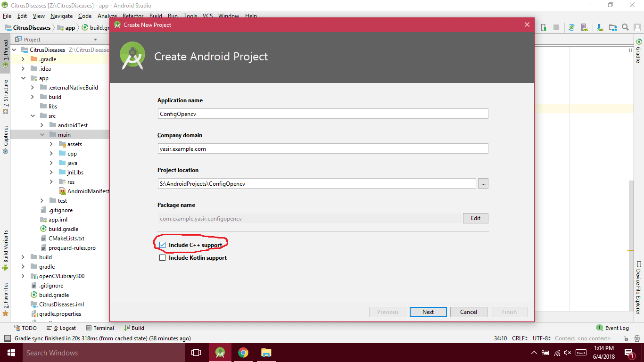
Task: Click the Application name input field
Action: click(x=323, y=114)
